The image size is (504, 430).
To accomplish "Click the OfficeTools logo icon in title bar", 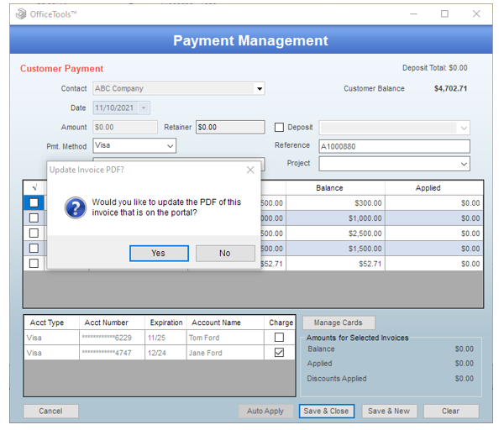I will coord(21,14).
